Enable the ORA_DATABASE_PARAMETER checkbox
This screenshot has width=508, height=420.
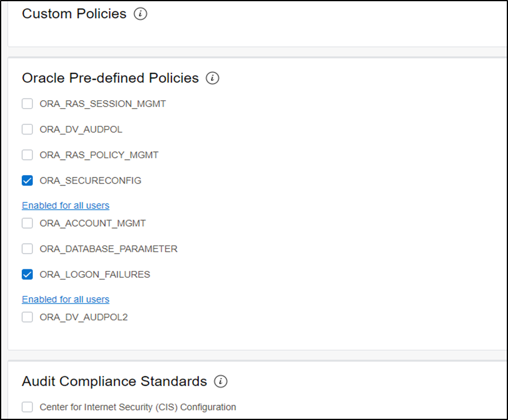tap(27, 249)
